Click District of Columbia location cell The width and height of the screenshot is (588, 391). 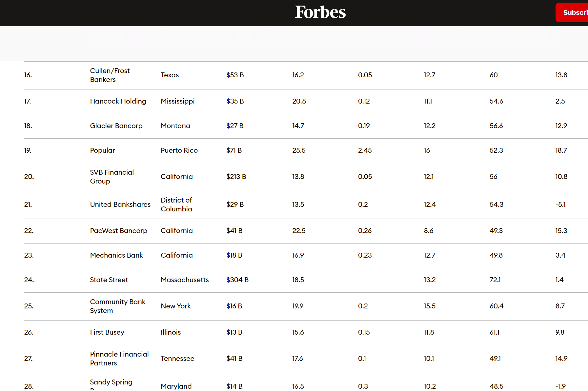pos(176,205)
